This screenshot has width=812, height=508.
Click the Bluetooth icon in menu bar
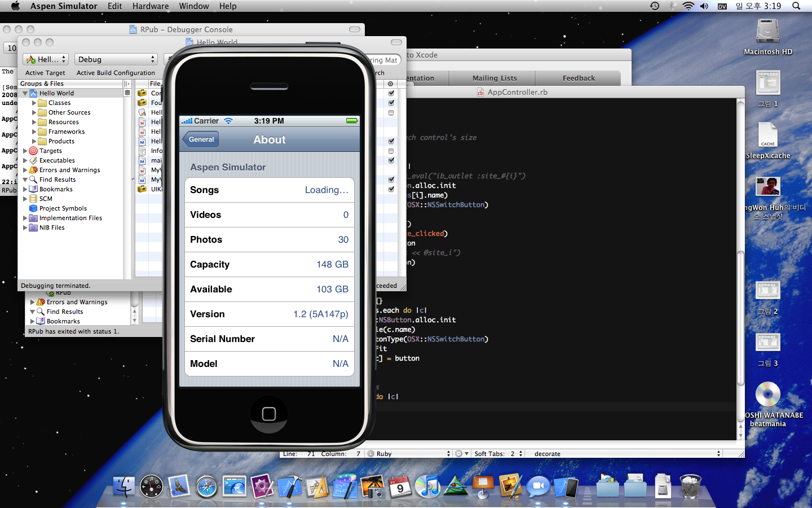coord(672,6)
